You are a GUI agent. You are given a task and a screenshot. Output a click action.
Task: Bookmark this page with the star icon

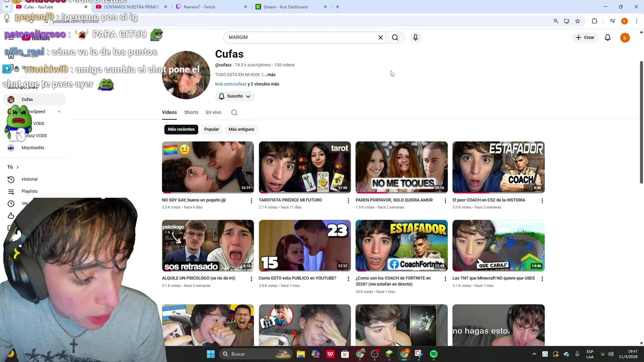[578, 21]
